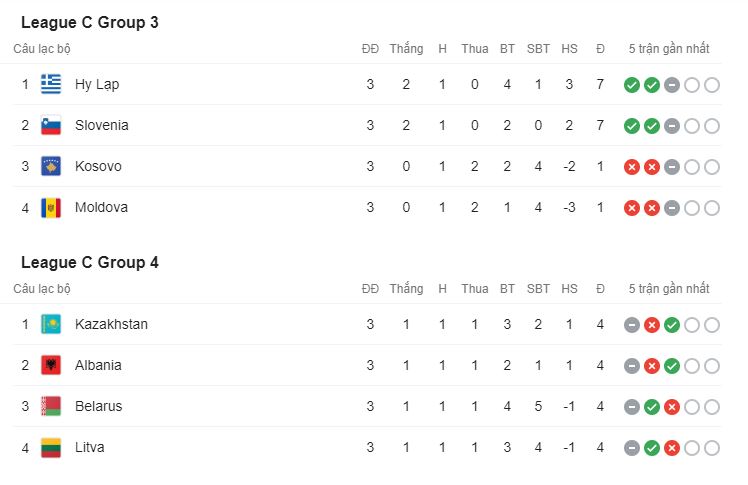The height and width of the screenshot is (485, 748).
Task: Click the Kosovo flag icon
Action: (51, 166)
